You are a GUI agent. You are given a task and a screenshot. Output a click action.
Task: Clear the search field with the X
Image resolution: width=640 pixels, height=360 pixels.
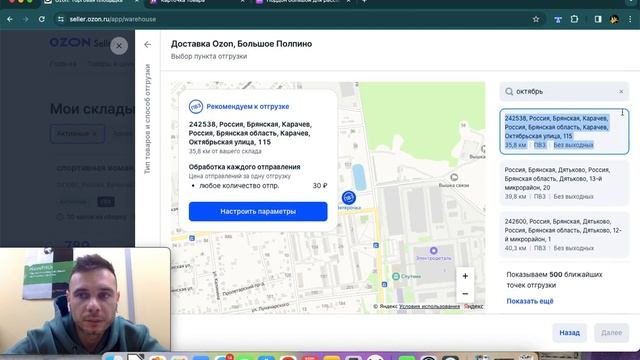pos(621,91)
